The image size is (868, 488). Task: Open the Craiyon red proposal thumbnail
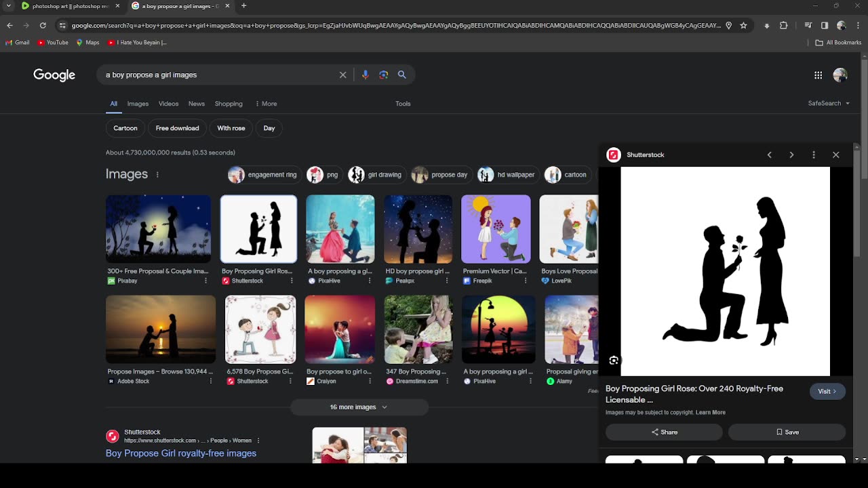tap(340, 329)
